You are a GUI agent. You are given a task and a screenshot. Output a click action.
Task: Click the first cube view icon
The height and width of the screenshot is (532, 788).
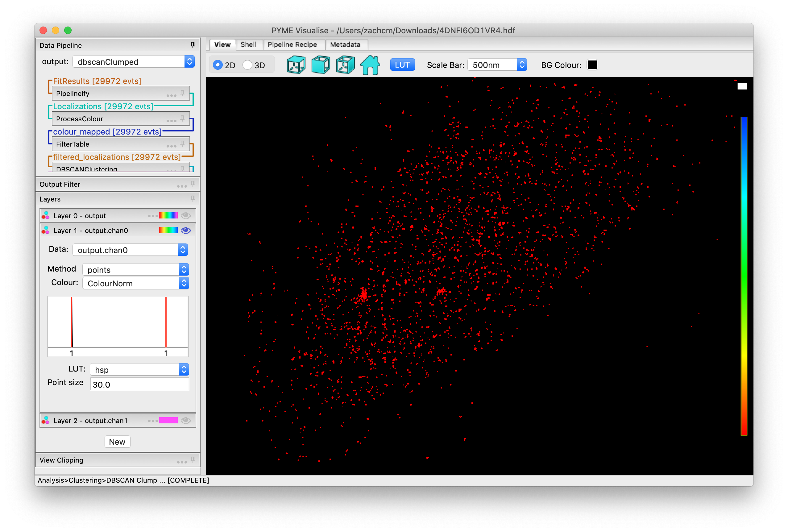(x=296, y=65)
